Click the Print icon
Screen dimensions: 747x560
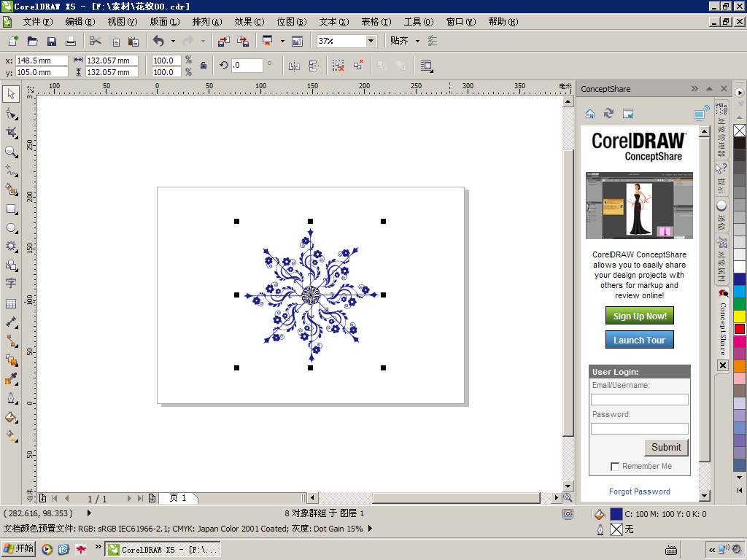(x=71, y=41)
